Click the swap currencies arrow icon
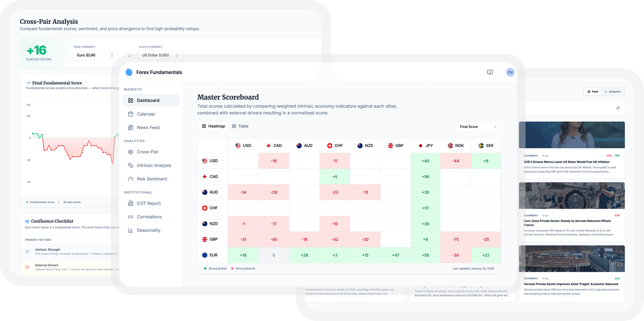Image resolution: width=644 pixels, height=321 pixels. pos(130,55)
